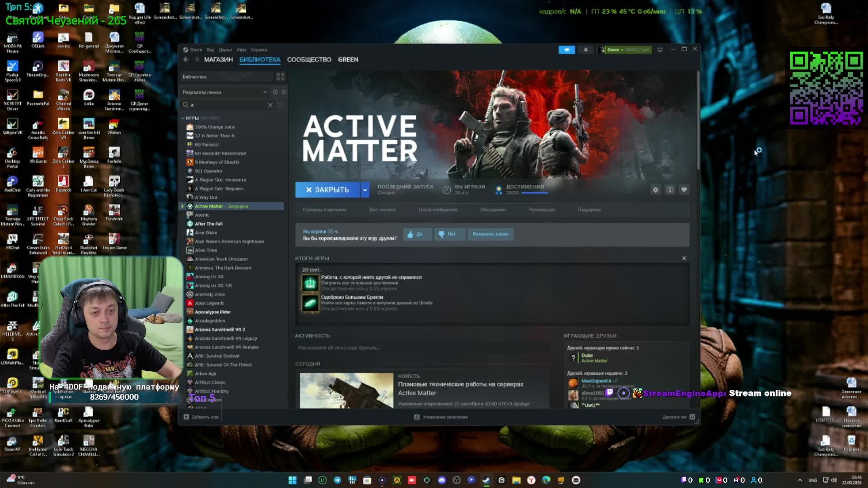
Task: Open Discord from the taskbar
Action: (x=442, y=480)
